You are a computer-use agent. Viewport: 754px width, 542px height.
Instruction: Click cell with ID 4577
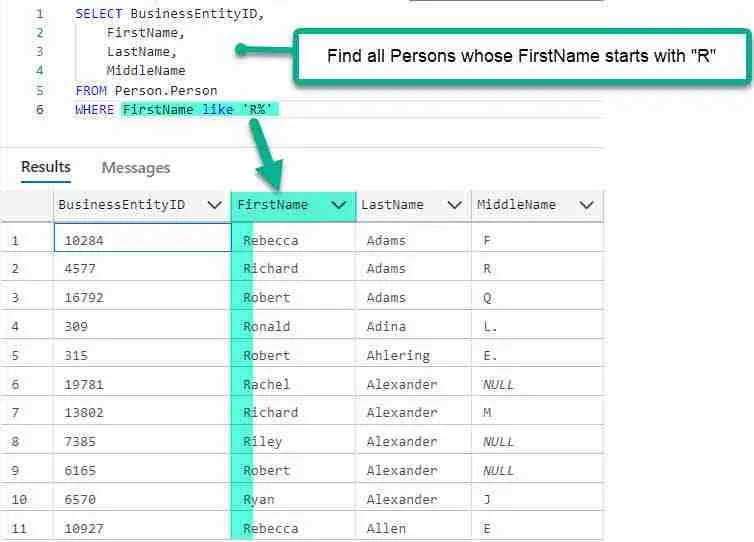click(x=142, y=268)
